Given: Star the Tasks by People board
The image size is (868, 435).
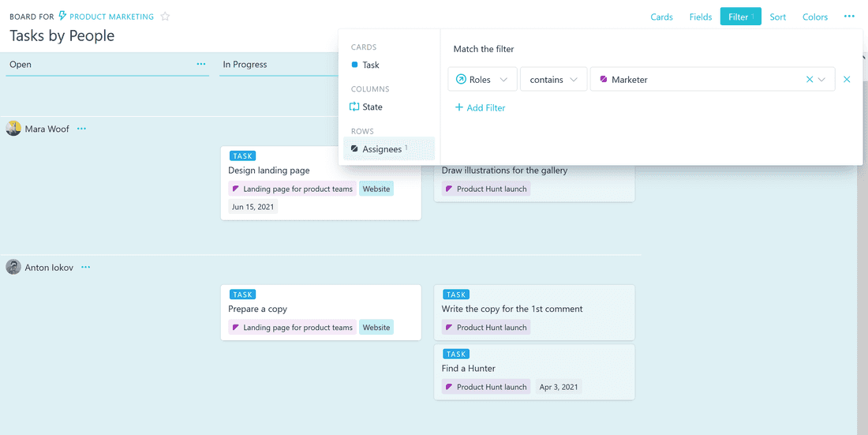Looking at the screenshot, I should 165,17.
